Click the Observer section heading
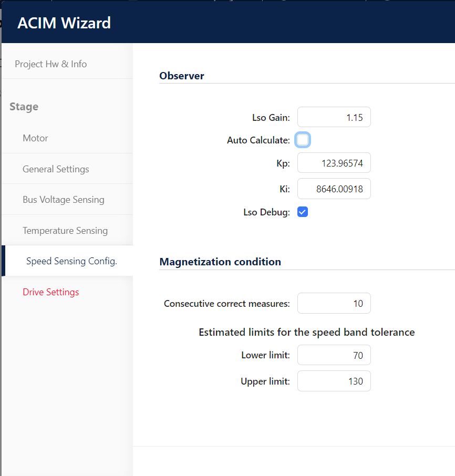Image resolution: width=455 pixels, height=476 pixels. 182,76
